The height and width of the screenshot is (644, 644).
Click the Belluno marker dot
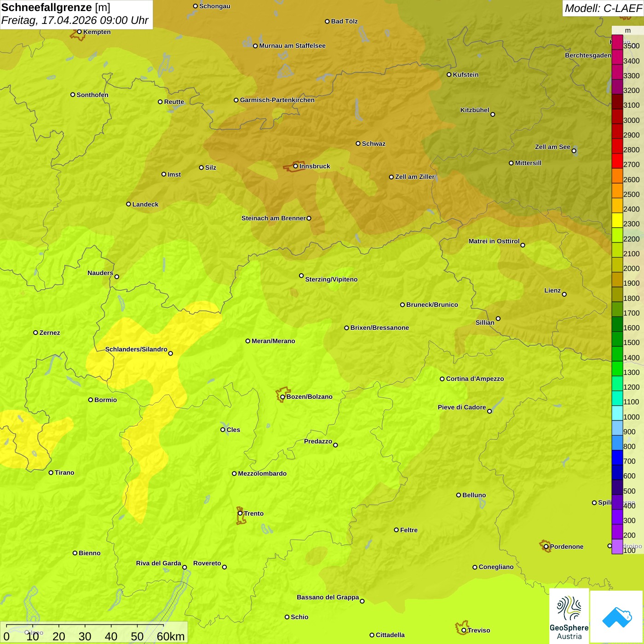tap(458, 495)
